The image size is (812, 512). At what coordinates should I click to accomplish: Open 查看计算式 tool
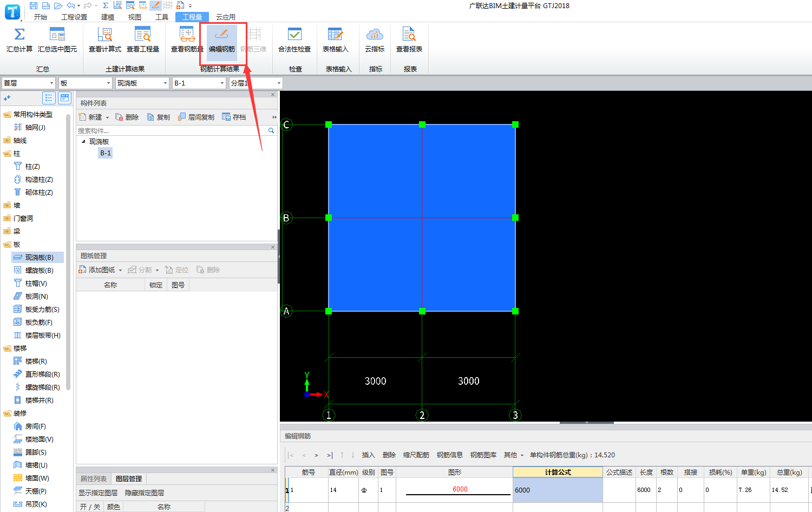click(105, 40)
